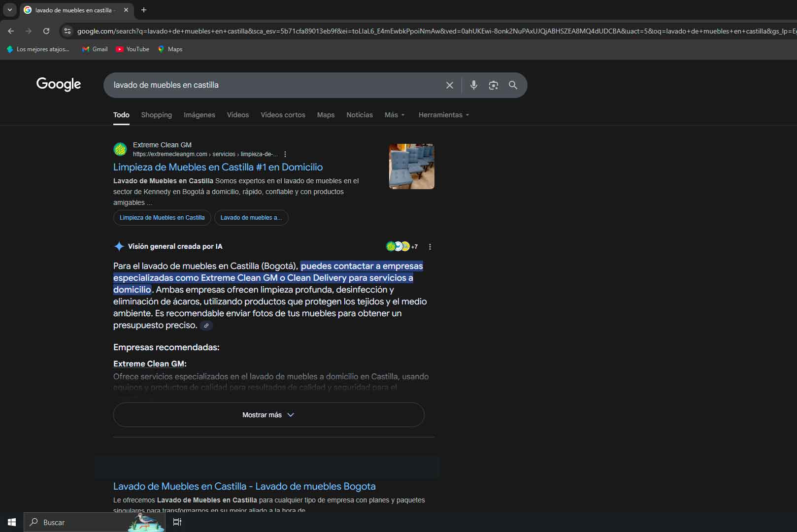The height and width of the screenshot is (532, 797).
Task: Click the Limpieza de Muebles en Castilla chip
Action: (162, 218)
